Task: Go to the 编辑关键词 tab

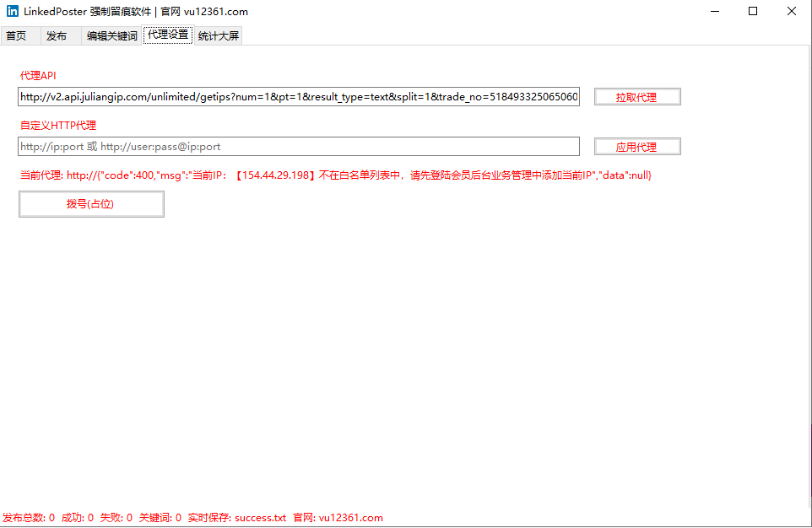Action: (x=111, y=36)
